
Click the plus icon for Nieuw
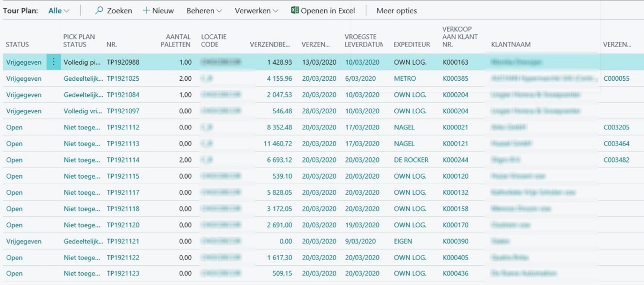coord(146,11)
